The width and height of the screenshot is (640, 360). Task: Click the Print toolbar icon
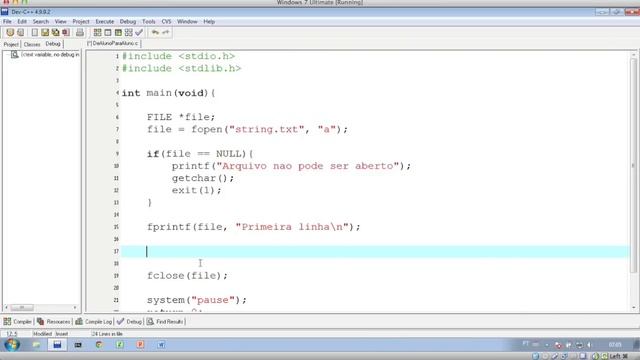tap(80, 32)
